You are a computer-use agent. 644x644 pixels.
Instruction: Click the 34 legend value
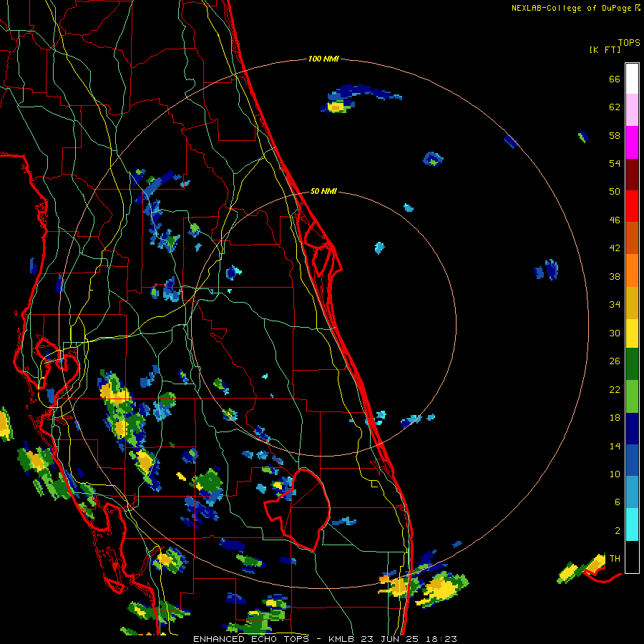point(615,305)
